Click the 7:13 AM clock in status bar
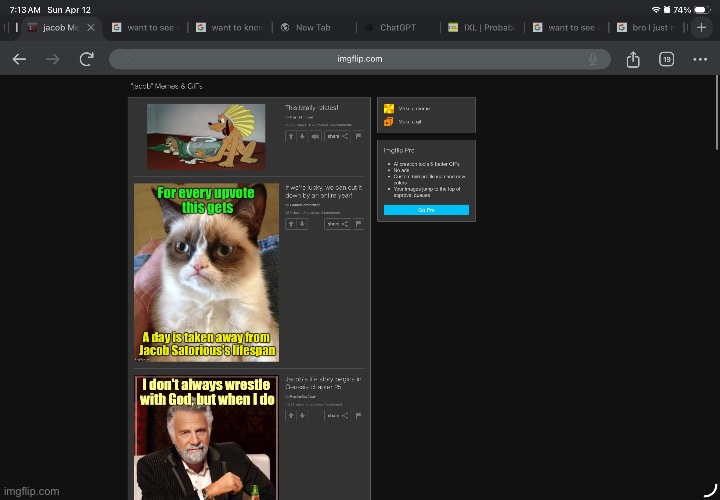The height and width of the screenshot is (500, 720). 25,10
